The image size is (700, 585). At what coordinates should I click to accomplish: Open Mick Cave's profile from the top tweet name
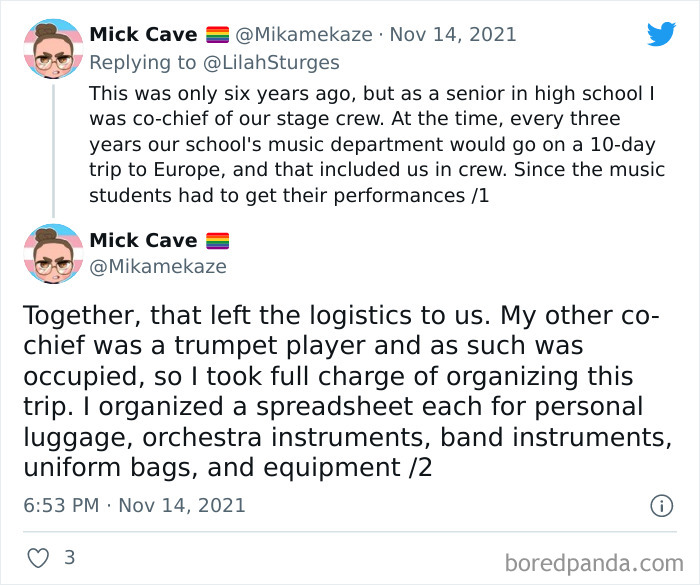pos(143,35)
